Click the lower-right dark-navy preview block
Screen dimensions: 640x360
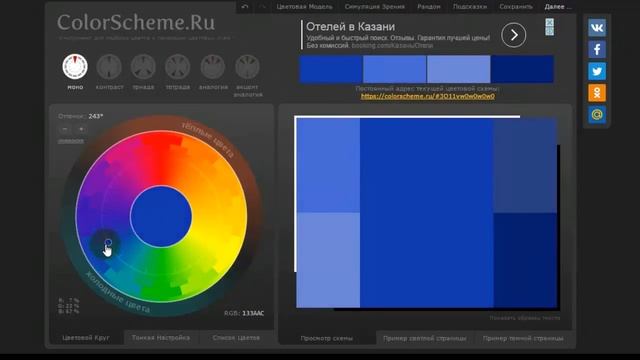click(525, 260)
